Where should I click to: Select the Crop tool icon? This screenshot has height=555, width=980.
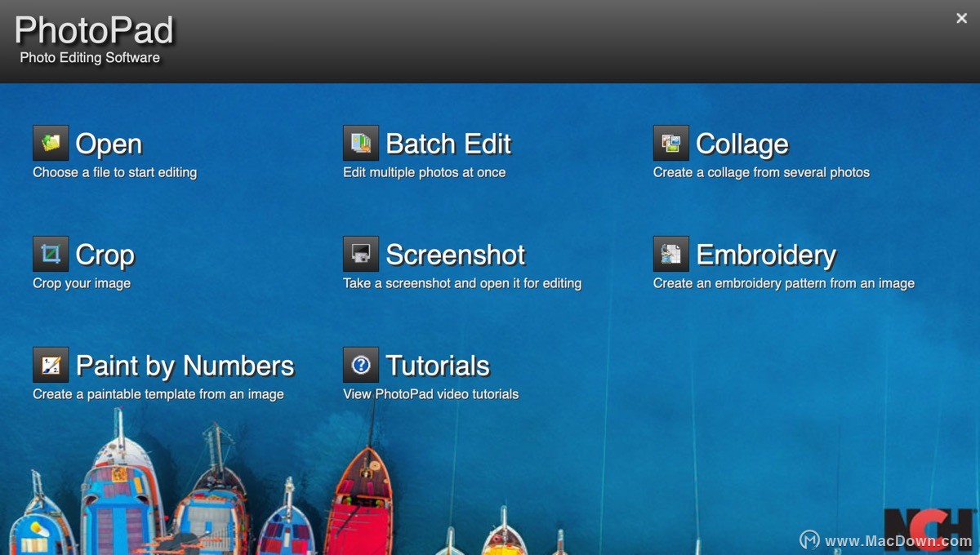51,254
